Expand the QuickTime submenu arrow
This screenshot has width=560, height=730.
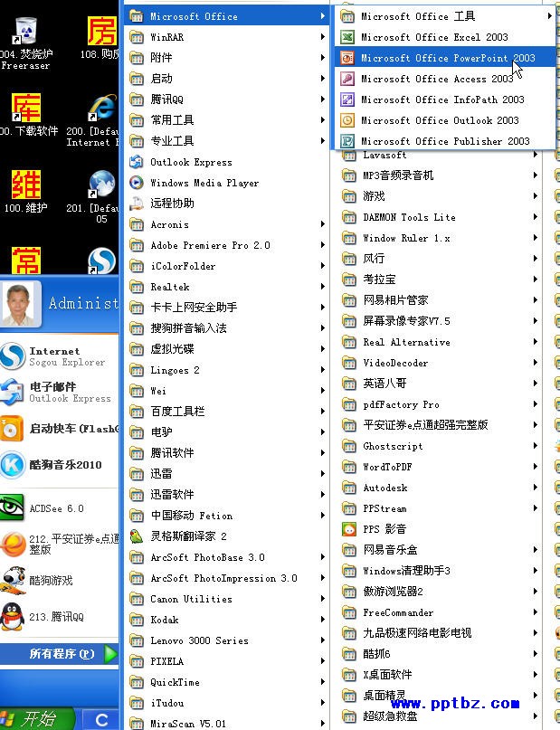(x=323, y=682)
